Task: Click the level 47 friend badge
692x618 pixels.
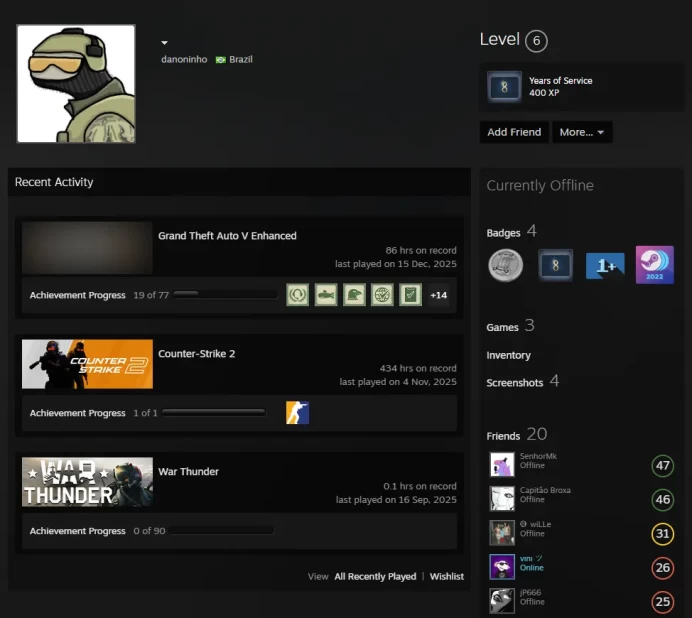Action: (662, 465)
